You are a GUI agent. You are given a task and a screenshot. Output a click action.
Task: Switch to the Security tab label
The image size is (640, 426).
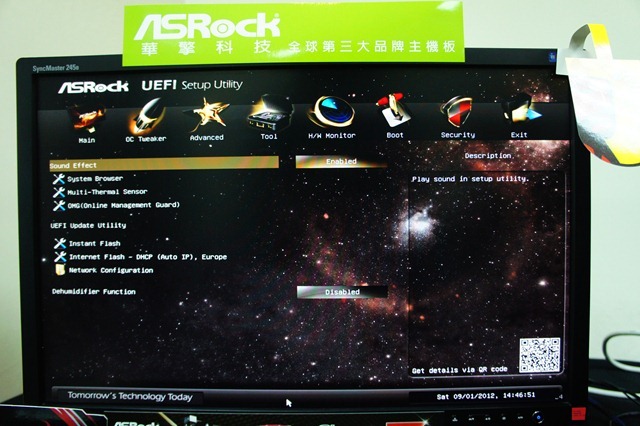click(x=458, y=135)
